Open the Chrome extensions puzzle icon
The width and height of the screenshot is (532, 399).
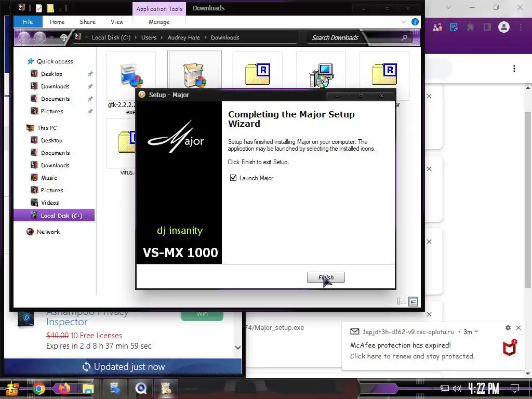pyautogui.click(x=470, y=27)
